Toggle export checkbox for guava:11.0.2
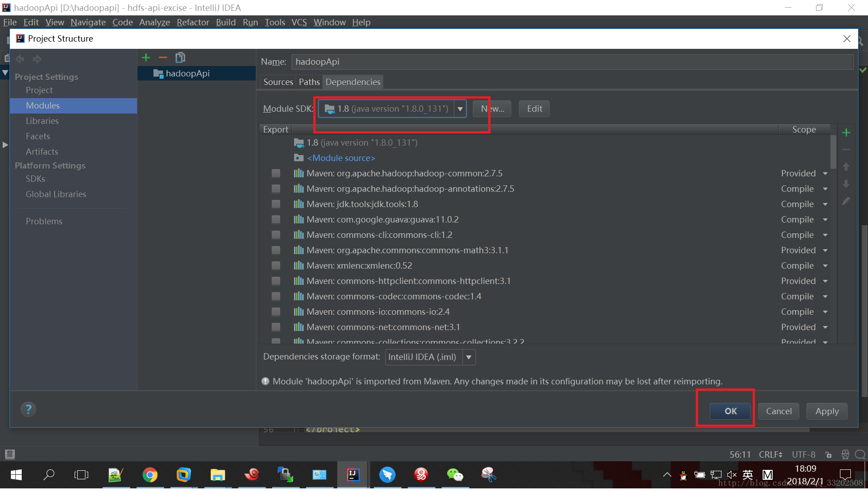This screenshot has width=868, height=492. pos(276,220)
